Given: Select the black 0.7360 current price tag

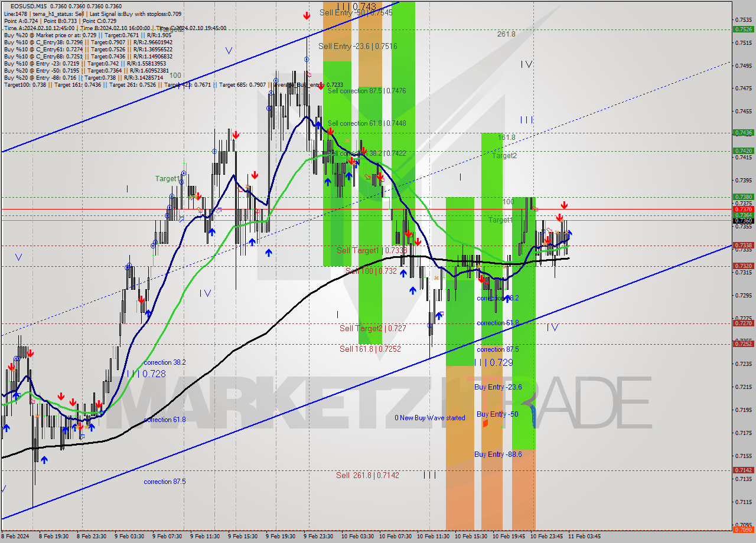Looking at the screenshot, I should click(743, 221).
